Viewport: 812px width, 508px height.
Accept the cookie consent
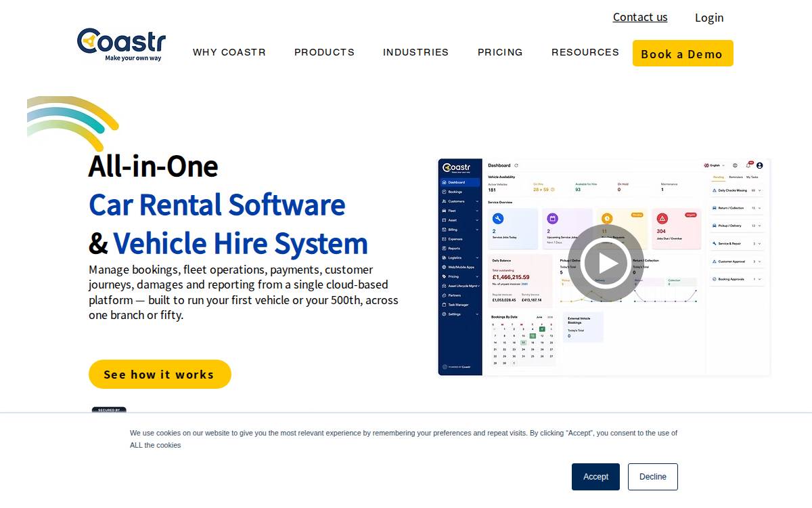[x=595, y=477]
